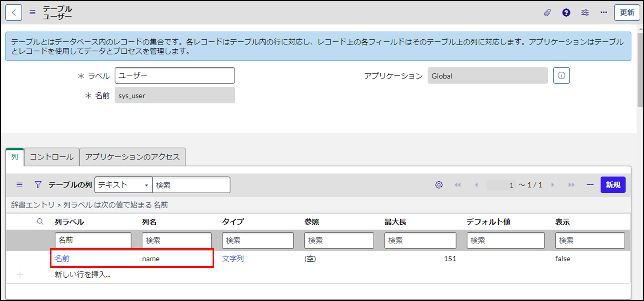Open the attachments paperclip icon
644x301 pixels.
pyautogui.click(x=547, y=12)
